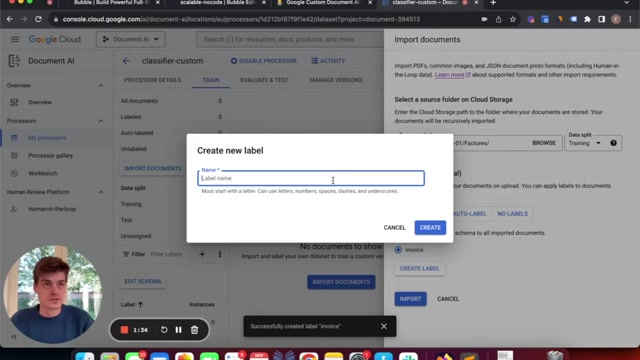The height and width of the screenshot is (360, 640).
Task: Open the three-dot menu next to Filter
Action: 220,254
